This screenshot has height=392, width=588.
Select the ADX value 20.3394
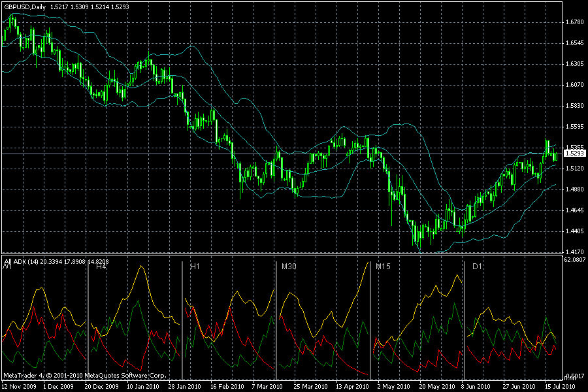50,262
